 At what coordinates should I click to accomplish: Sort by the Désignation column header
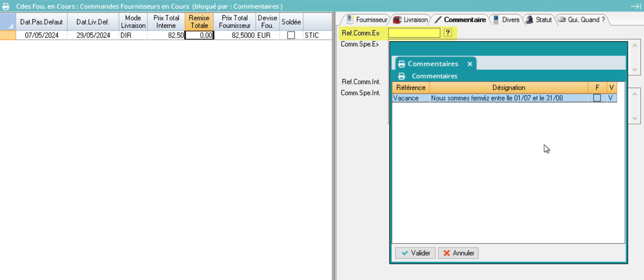coord(509,88)
